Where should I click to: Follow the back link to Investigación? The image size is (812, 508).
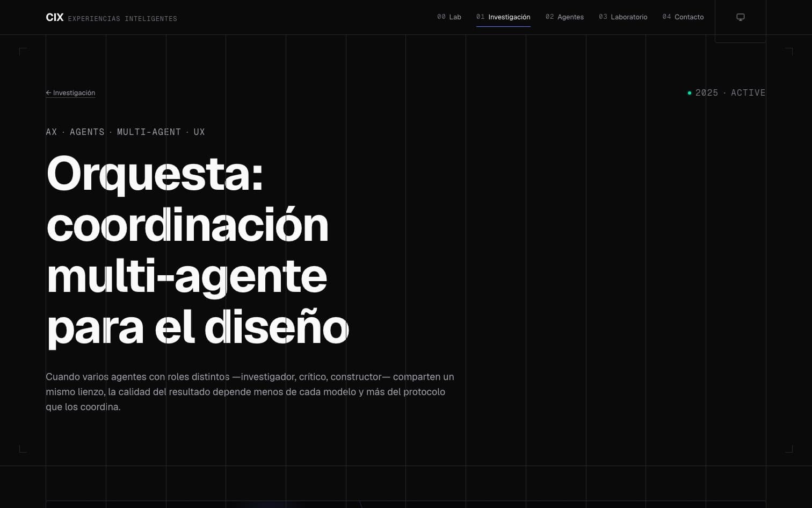70,93
